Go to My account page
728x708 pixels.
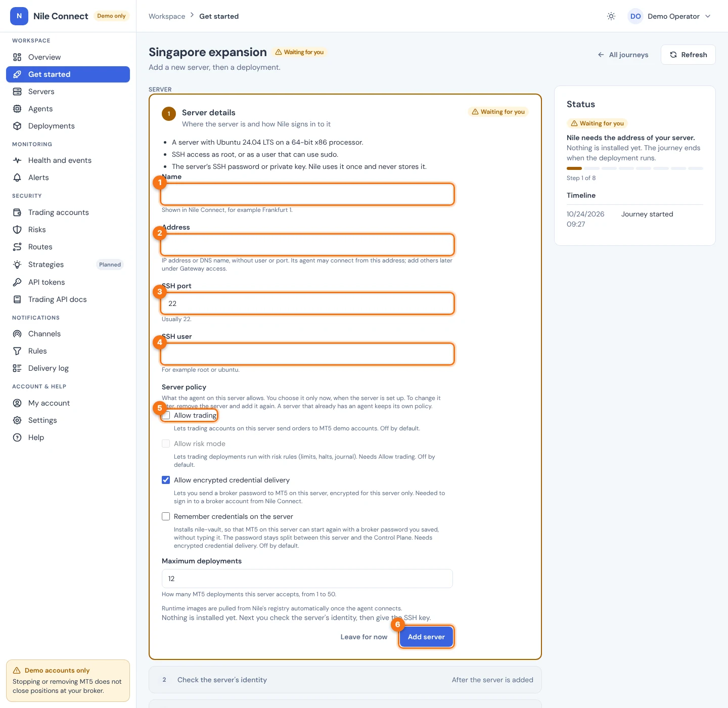pos(68,403)
